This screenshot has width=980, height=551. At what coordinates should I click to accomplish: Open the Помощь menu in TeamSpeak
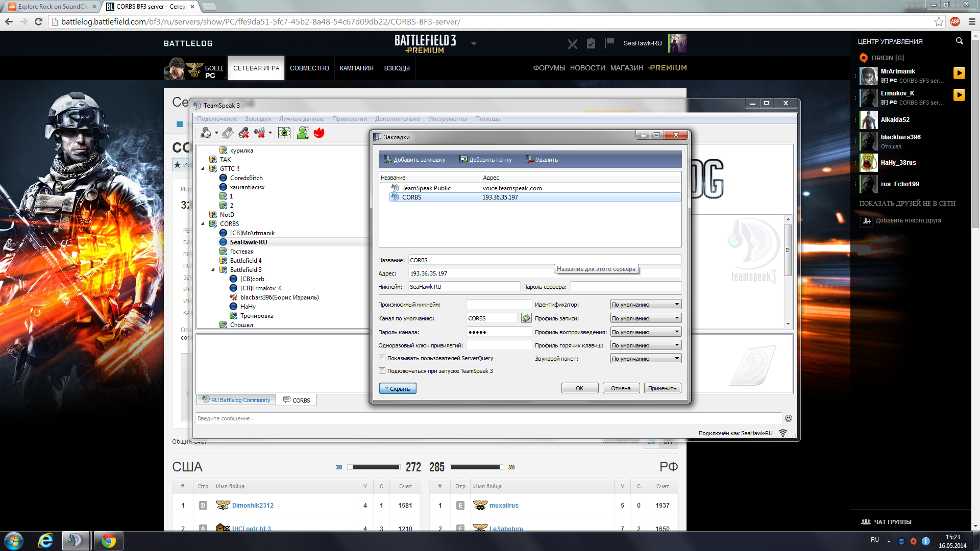(487, 119)
